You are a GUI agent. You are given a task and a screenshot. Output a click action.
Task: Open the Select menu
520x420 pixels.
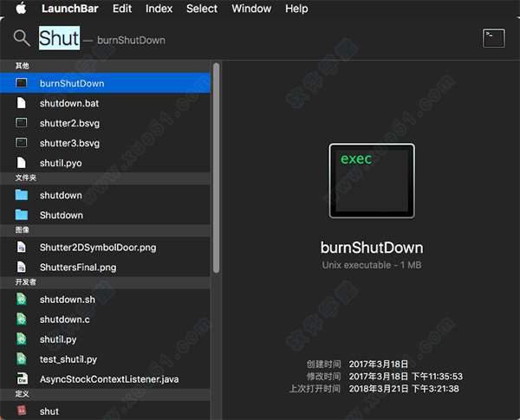[x=202, y=9]
